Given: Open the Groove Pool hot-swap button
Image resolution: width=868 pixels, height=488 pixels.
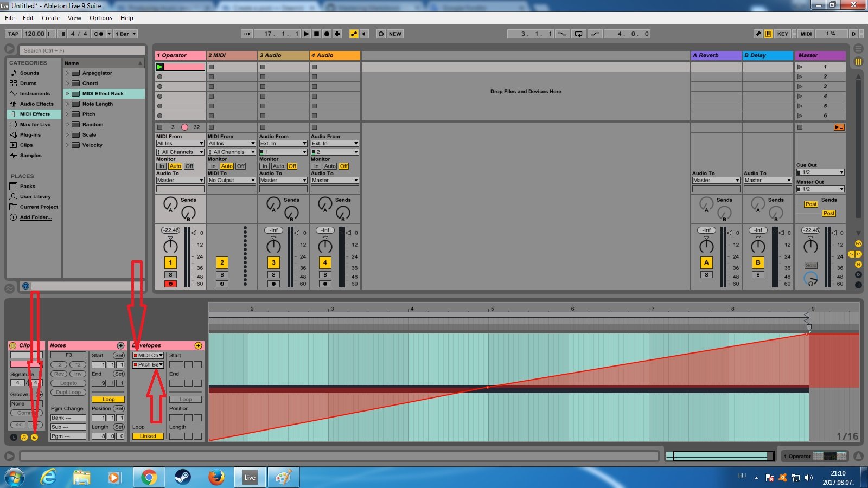Looking at the screenshot, I should (39, 394).
